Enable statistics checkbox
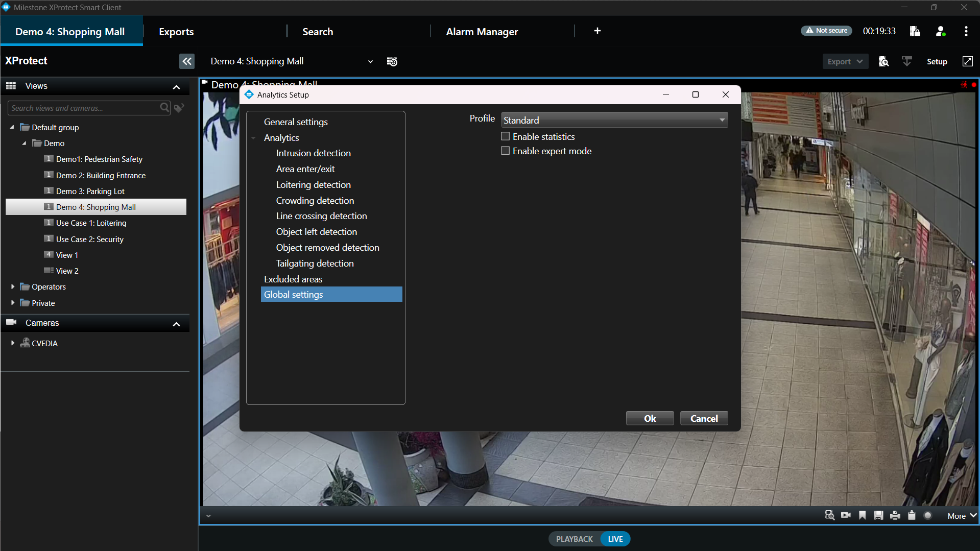 [506, 136]
